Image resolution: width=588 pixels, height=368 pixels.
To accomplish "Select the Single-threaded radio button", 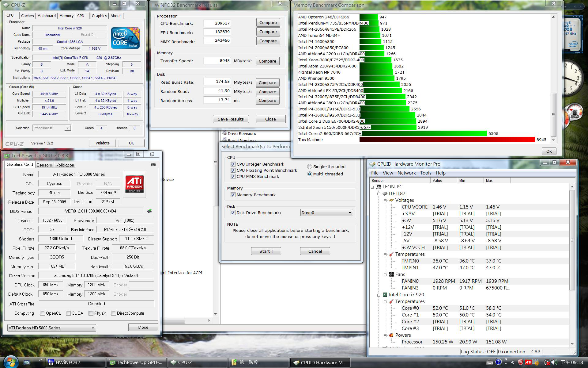I will 310,167.
